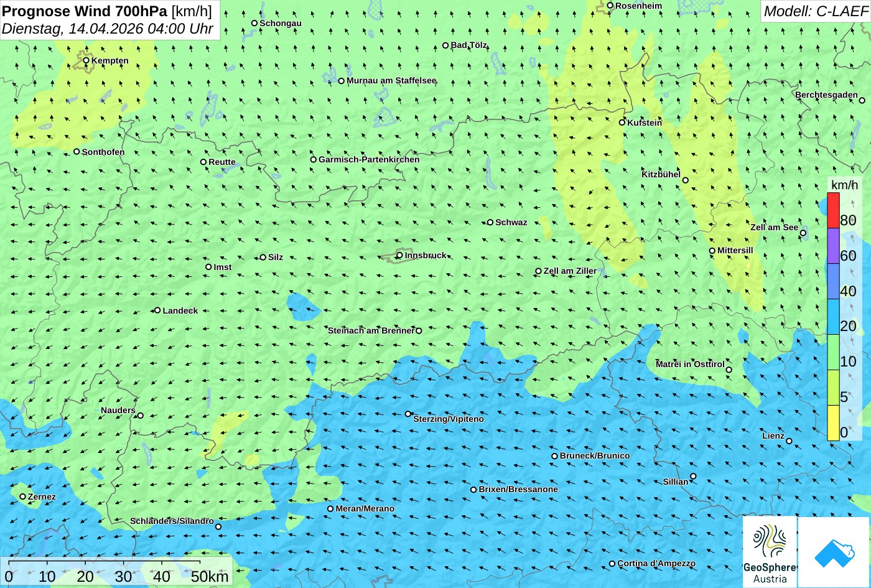Viewport: 871px width, 588px height.
Task: Click the Bad Tölz city marker
Action: click(x=445, y=45)
